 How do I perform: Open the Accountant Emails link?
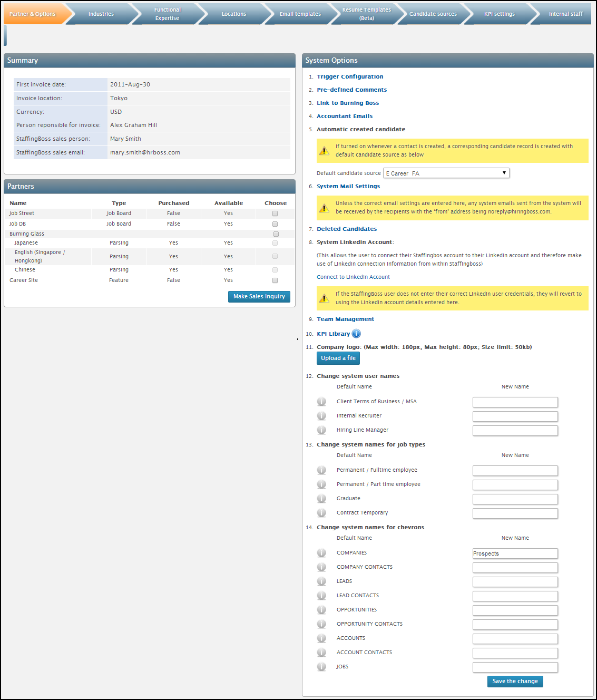(x=345, y=116)
